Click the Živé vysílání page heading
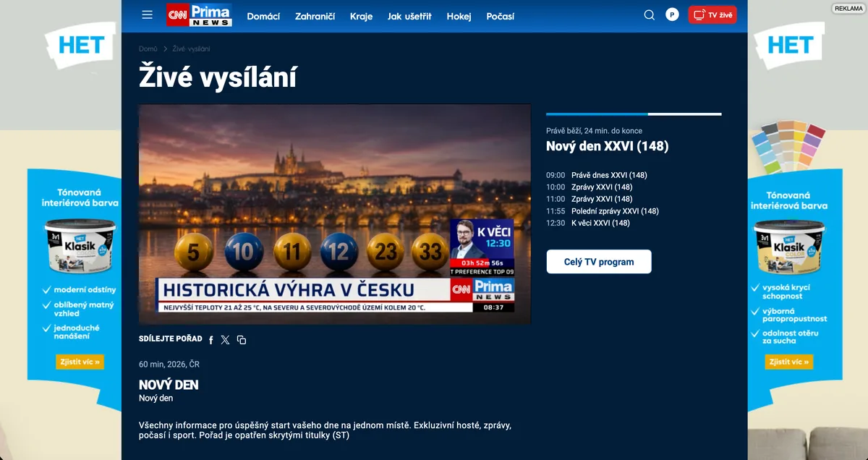The width and height of the screenshot is (868, 460). 218,76
